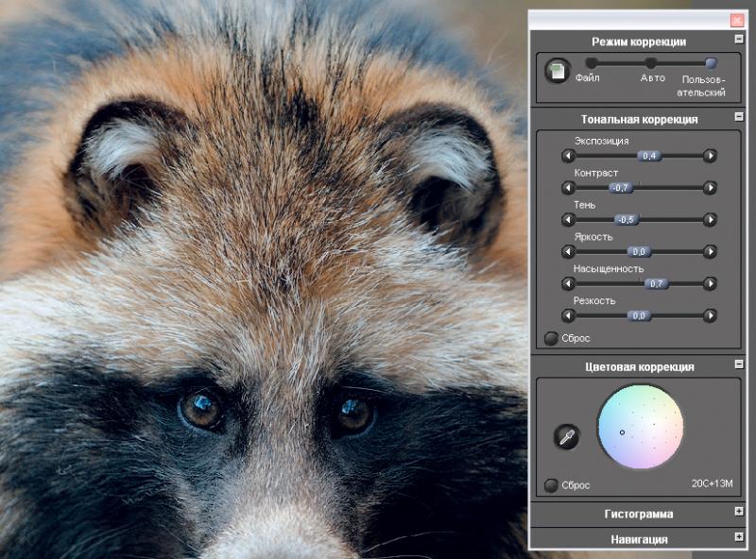Click the Гистограмма panel header
This screenshot has width=756, height=559.
click(x=639, y=515)
